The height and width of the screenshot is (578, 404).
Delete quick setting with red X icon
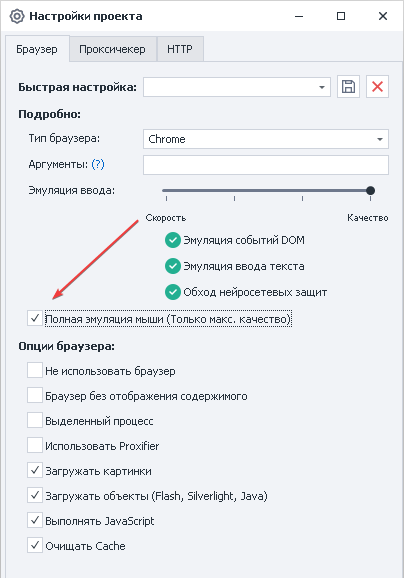pos(377,87)
